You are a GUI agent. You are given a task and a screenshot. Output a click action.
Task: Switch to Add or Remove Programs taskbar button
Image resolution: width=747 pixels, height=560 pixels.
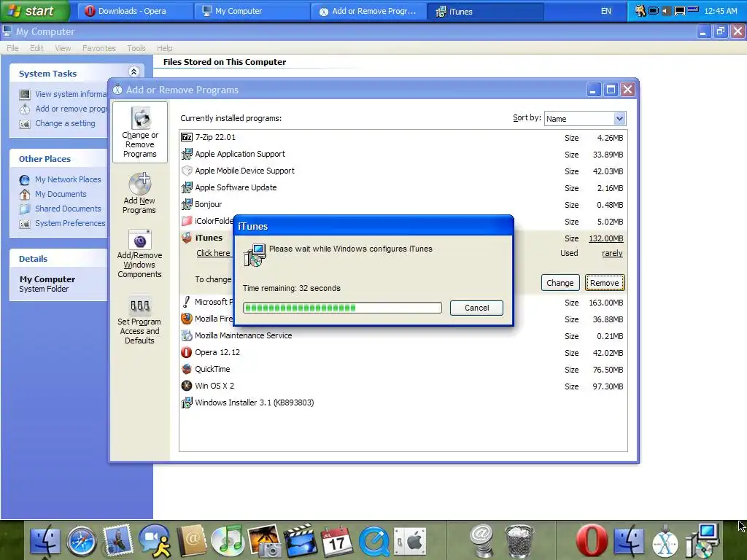coord(368,11)
